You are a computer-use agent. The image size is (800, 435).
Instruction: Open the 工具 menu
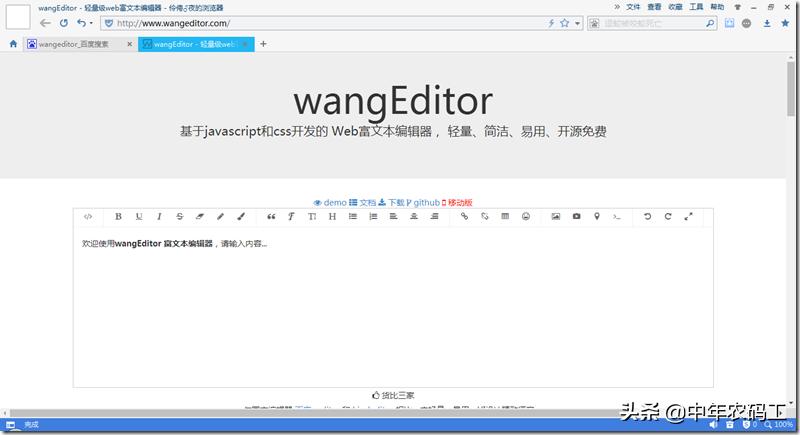[x=696, y=7]
